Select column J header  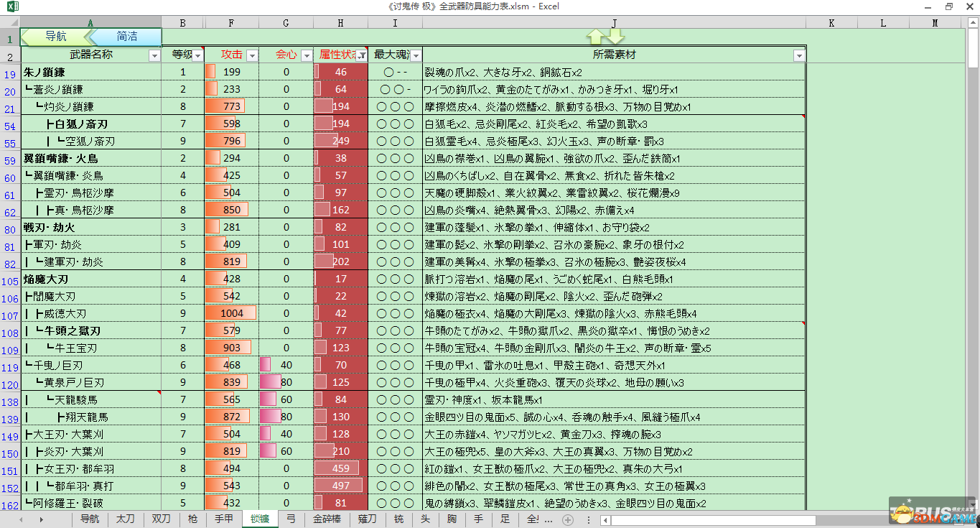coord(614,23)
